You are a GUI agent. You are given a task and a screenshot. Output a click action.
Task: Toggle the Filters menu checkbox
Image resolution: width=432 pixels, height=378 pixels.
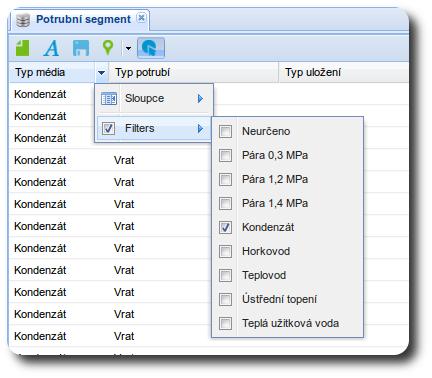[108, 128]
